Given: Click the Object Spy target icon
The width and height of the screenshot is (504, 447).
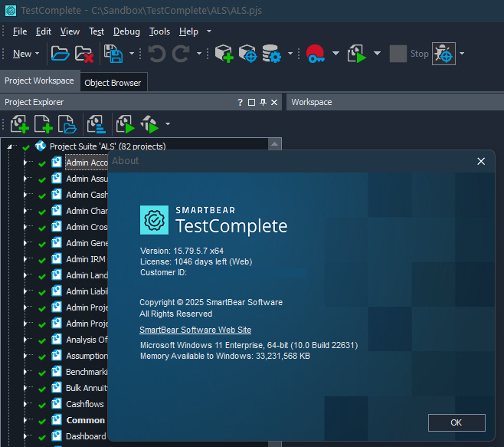Looking at the screenshot, I should pos(443,54).
